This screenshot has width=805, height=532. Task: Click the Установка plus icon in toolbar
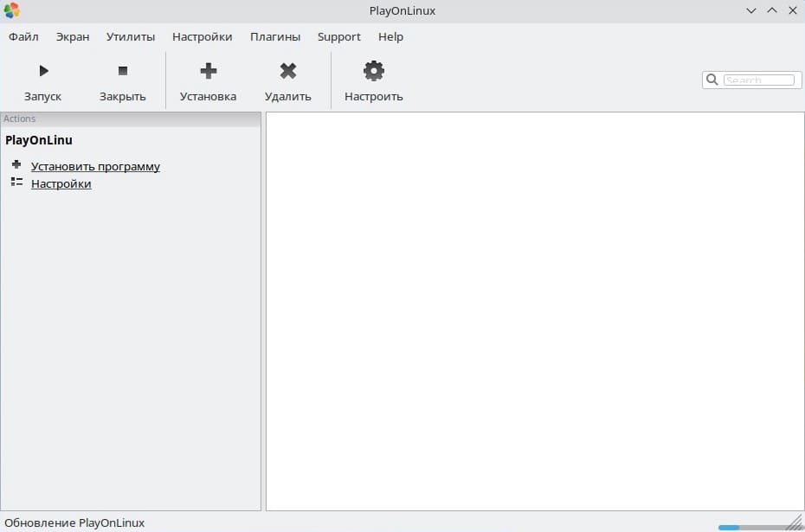(x=208, y=71)
